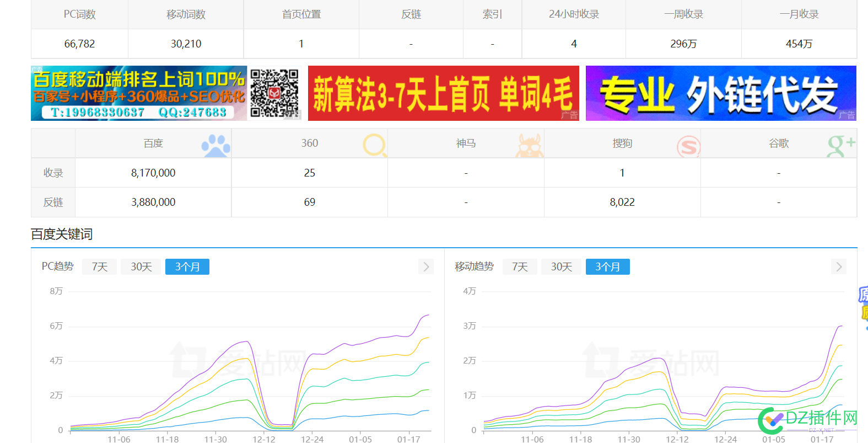This screenshot has height=443, width=868.
Task: Click the 一周收录 column header
Action: click(x=683, y=14)
